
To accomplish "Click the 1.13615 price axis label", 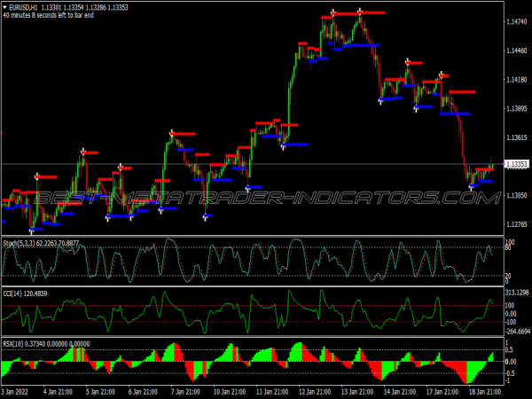I will (x=517, y=137).
